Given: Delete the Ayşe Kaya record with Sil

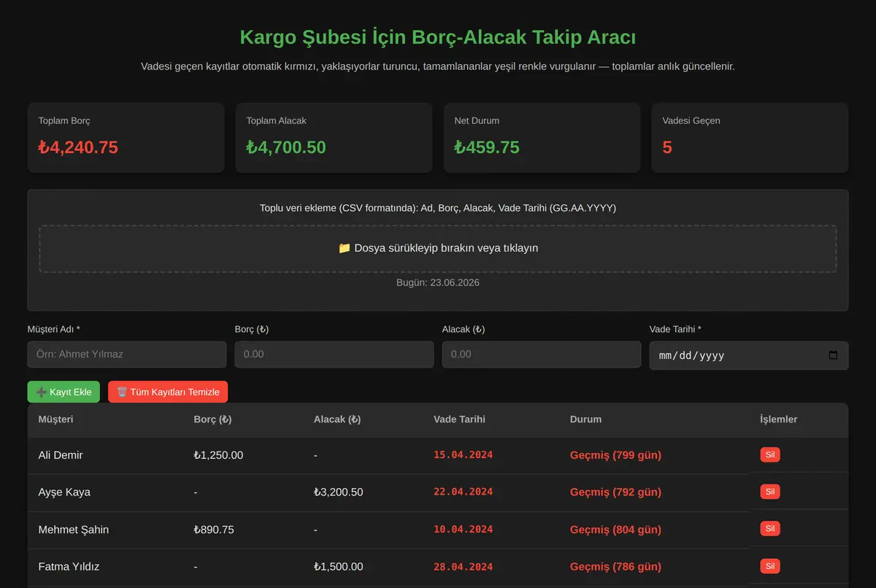Looking at the screenshot, I should click(770, 492).
